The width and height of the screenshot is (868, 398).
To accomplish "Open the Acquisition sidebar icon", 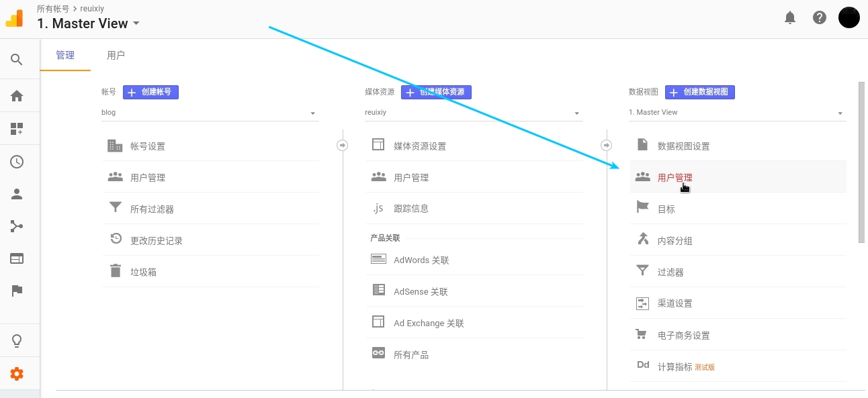I will 17,226.
